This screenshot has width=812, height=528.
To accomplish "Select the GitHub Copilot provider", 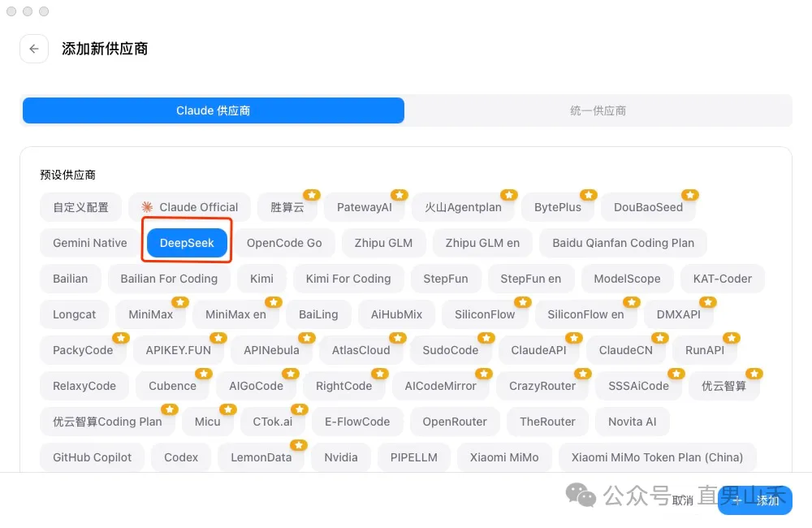I will (x=93, y=457).
